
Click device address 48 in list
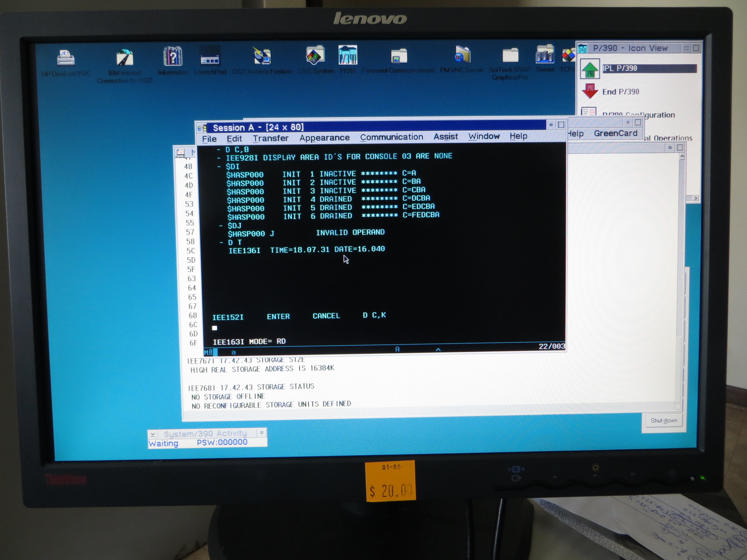[188, 167]
